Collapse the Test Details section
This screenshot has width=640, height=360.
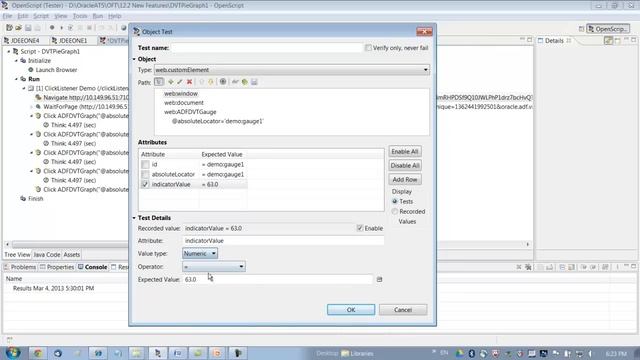click(x=134, y=218)
